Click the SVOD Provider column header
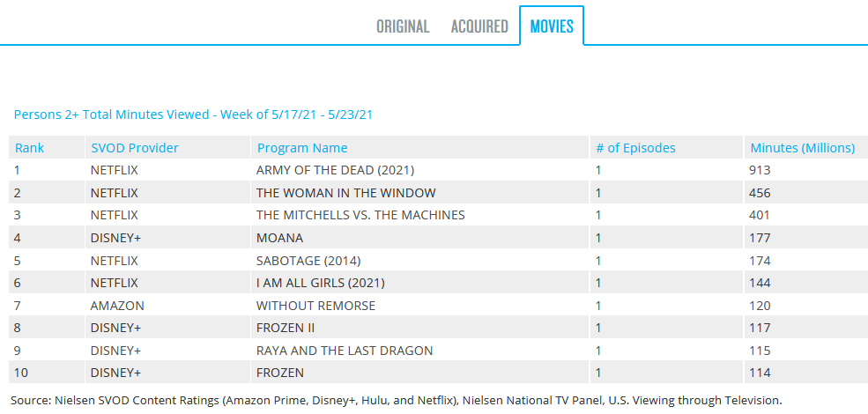The height and width of the screenshot is (414, 868). tap(135, 148)
